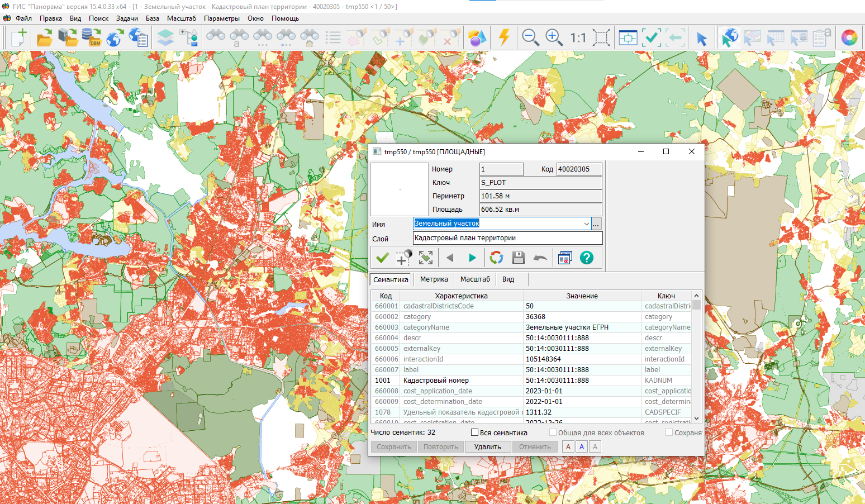Click gray 'A' font color button
Screen dimensions: 865x504
595,447
